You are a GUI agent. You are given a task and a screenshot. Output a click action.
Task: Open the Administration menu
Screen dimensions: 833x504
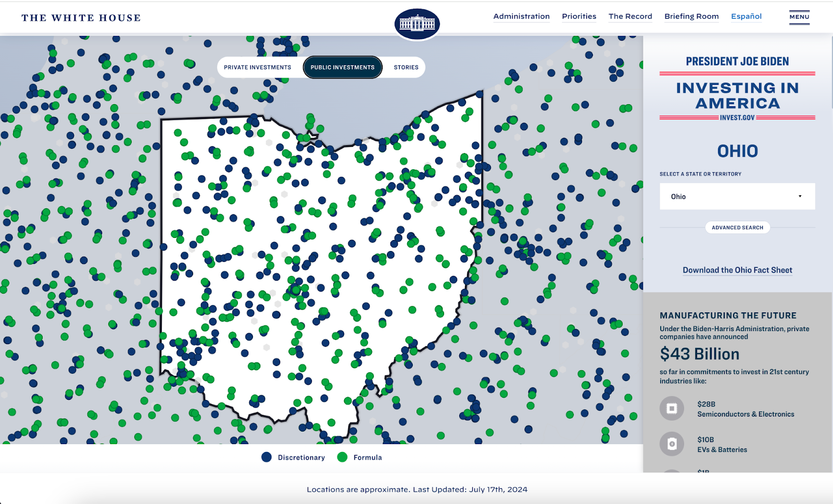tap(522, 17)
